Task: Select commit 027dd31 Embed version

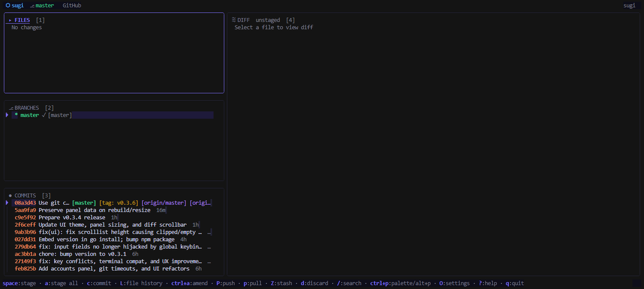Action: tap(112, 239)
